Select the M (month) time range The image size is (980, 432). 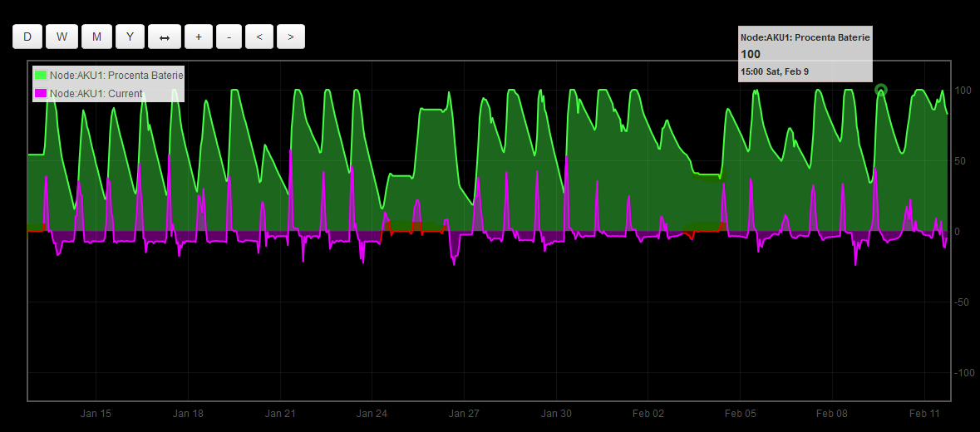[x=96, y=37]
